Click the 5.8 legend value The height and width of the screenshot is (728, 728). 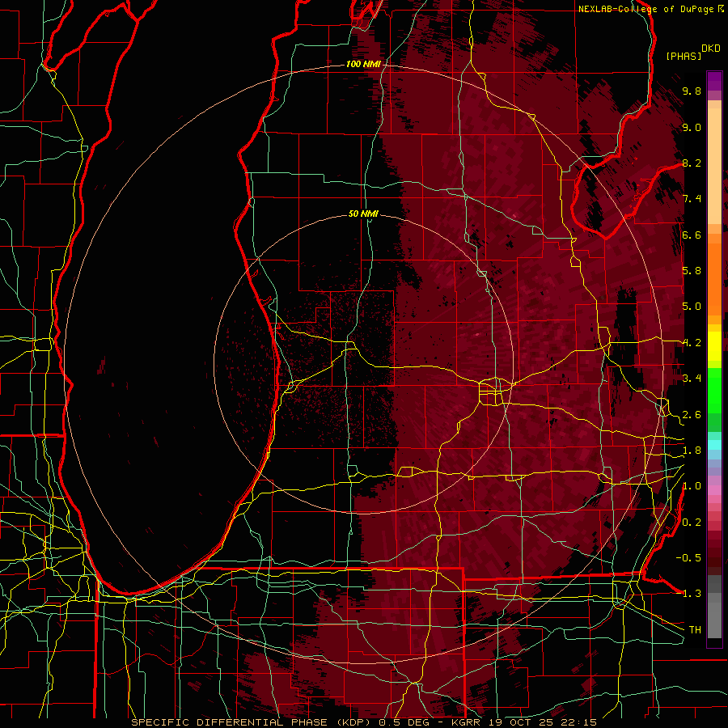tap(692, 271)
